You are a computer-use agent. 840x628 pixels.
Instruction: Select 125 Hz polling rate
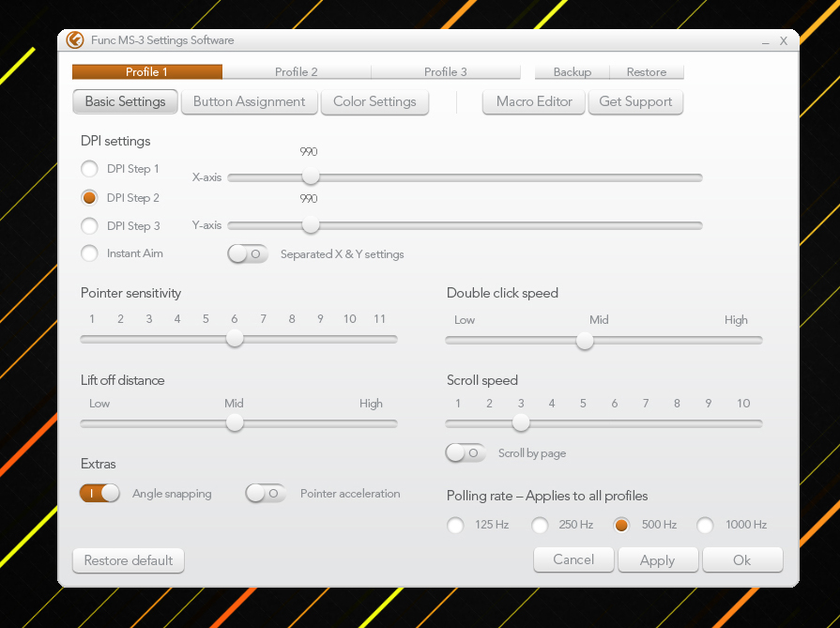tap(455, 525)
